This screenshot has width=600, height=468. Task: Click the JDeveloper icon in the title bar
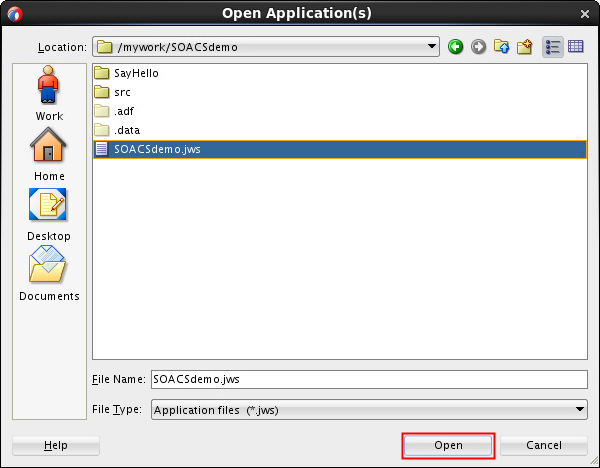pyautogui.click(x=15, y=14)
